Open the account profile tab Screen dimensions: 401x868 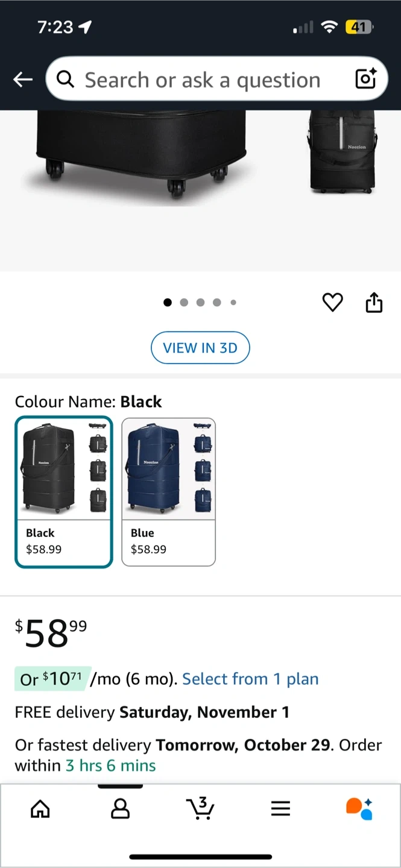pos(120,808)
